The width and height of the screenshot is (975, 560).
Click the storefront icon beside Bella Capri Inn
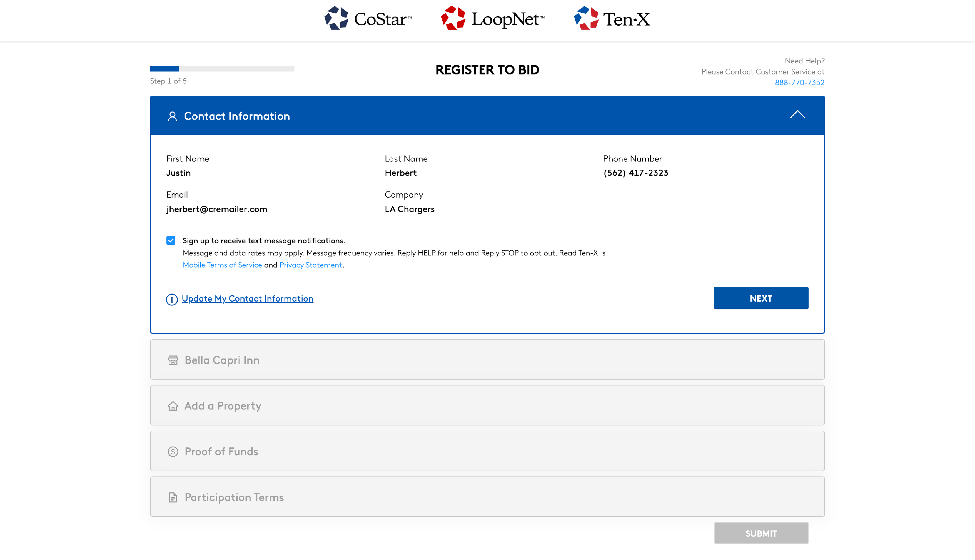click(173, 360)
